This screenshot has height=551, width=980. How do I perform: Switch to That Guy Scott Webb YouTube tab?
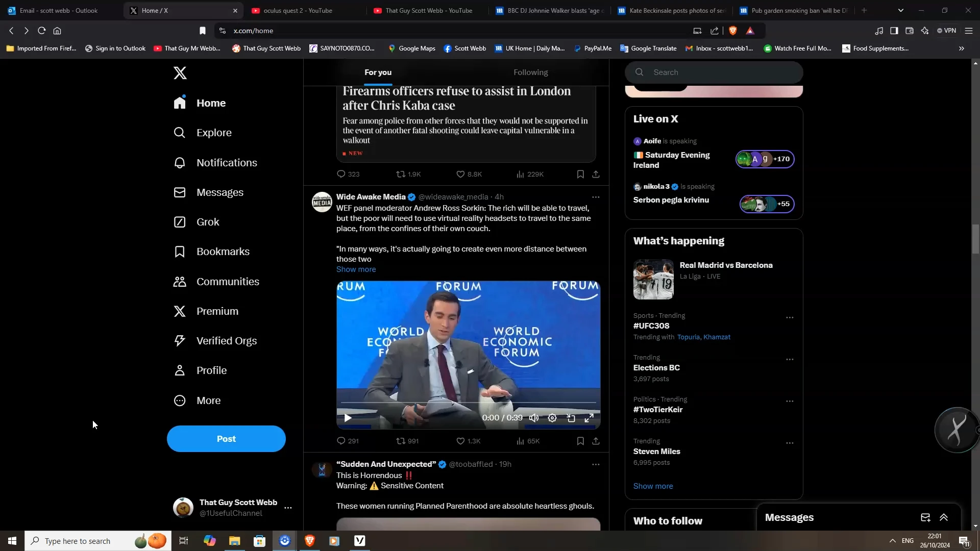click(427, 10)
